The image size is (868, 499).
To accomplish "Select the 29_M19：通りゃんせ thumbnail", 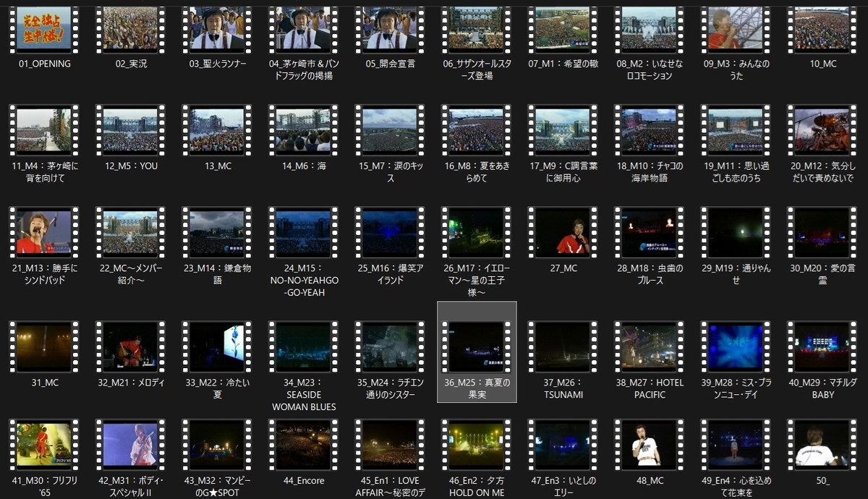I will (736, 232).
